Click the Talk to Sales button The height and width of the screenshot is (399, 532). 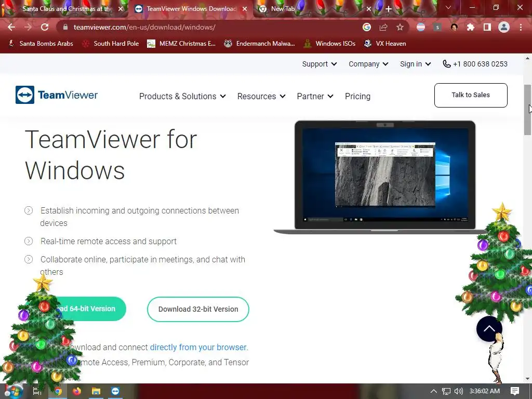pos(471,95)
